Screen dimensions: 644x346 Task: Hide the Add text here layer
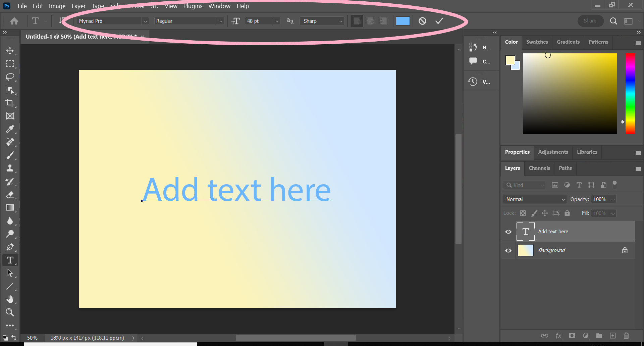508,232
